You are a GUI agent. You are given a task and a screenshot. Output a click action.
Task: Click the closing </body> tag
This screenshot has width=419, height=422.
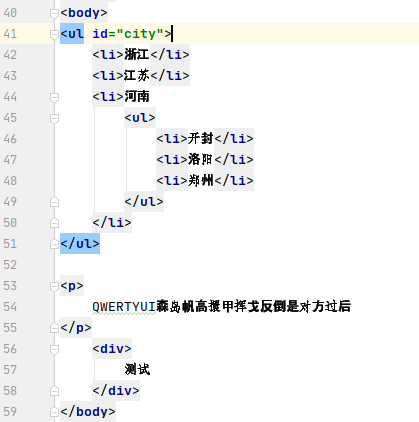click(x=88, y=412)
